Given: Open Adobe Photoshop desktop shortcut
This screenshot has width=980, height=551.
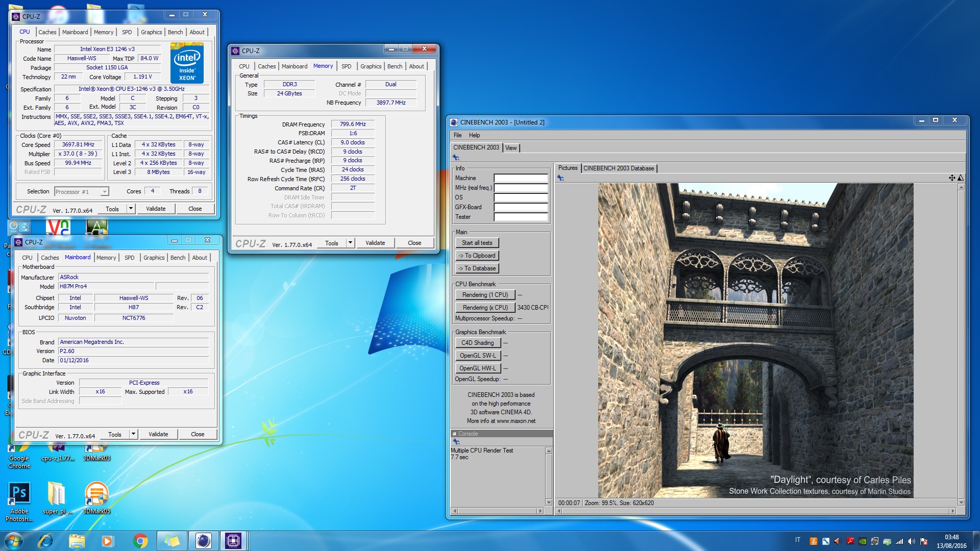Looking at the screenshot, I should [19, 502].
